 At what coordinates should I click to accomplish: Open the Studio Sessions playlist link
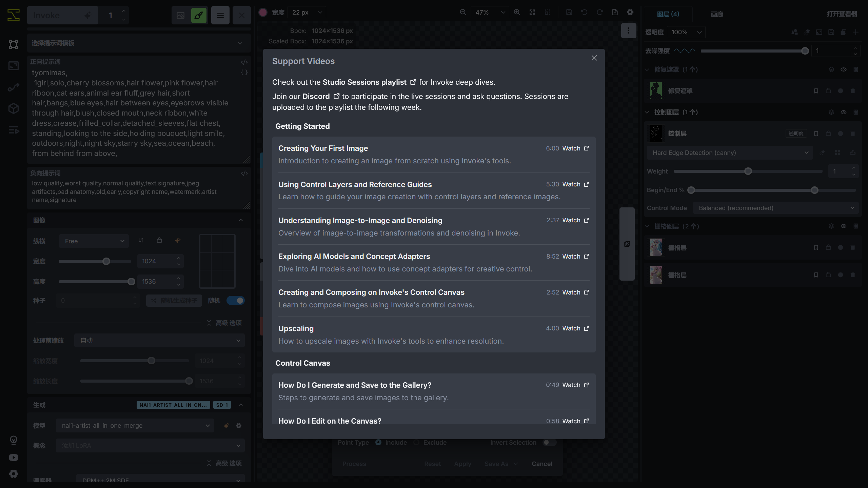[364, 82]
